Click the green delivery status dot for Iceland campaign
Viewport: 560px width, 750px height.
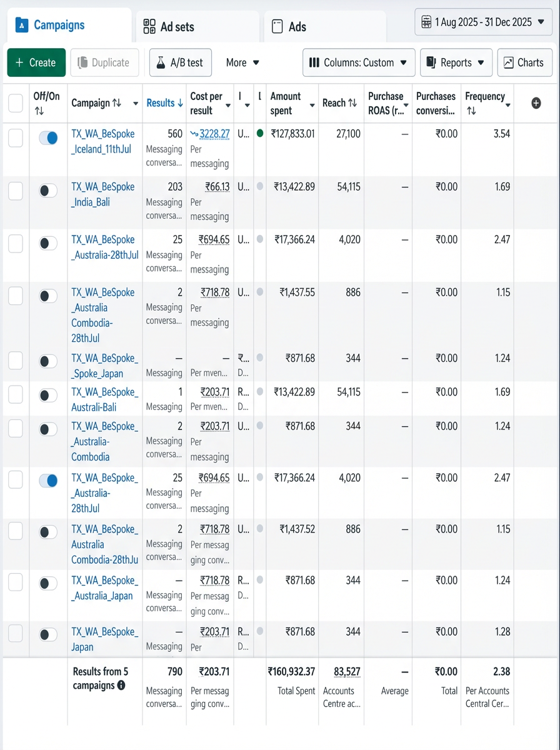(x=260, y=133)
